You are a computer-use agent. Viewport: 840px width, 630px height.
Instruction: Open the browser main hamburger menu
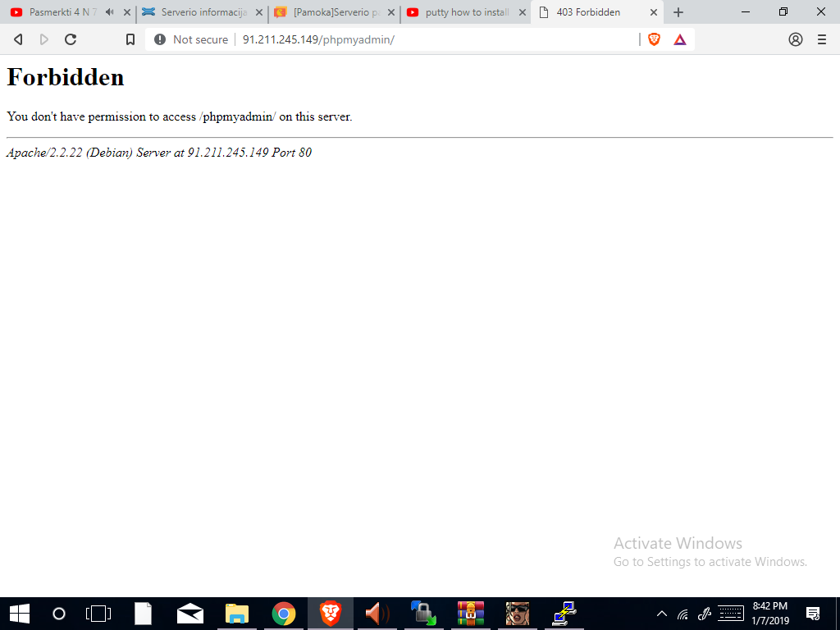821,39
